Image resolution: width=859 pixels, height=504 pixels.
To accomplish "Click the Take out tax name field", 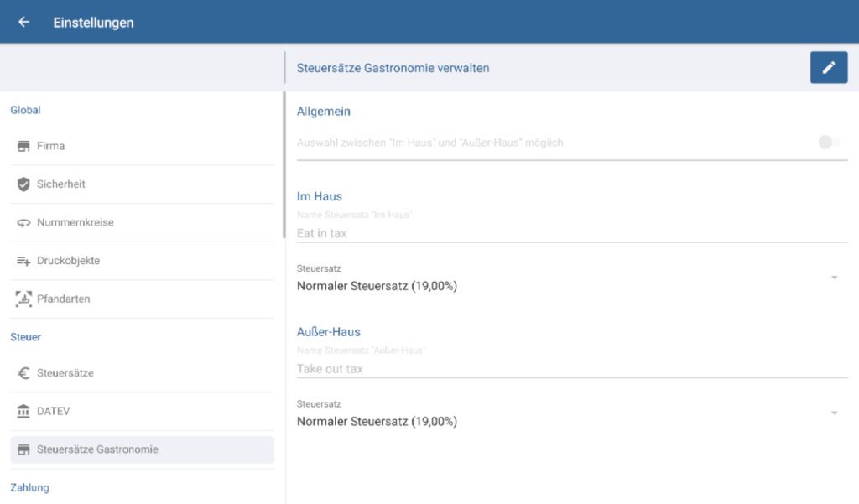I will 570,368.
